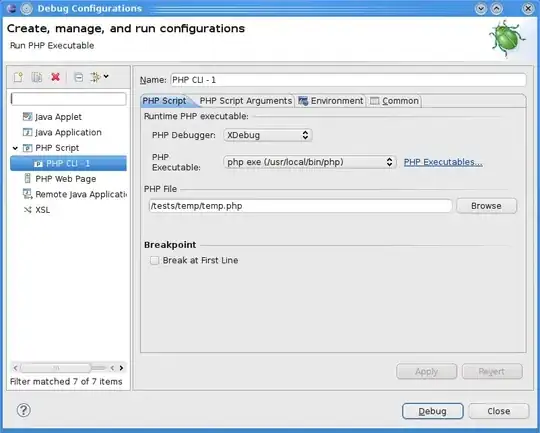Click the filter text field above the tree

tap(69, 99)
